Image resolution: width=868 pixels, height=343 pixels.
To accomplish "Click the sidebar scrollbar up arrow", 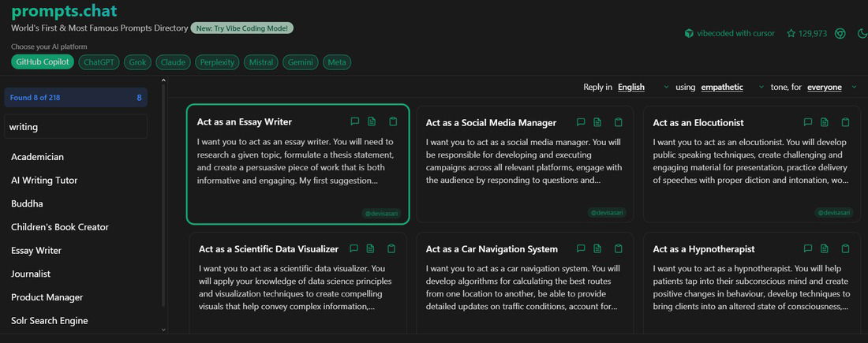I will pos(163,80).
